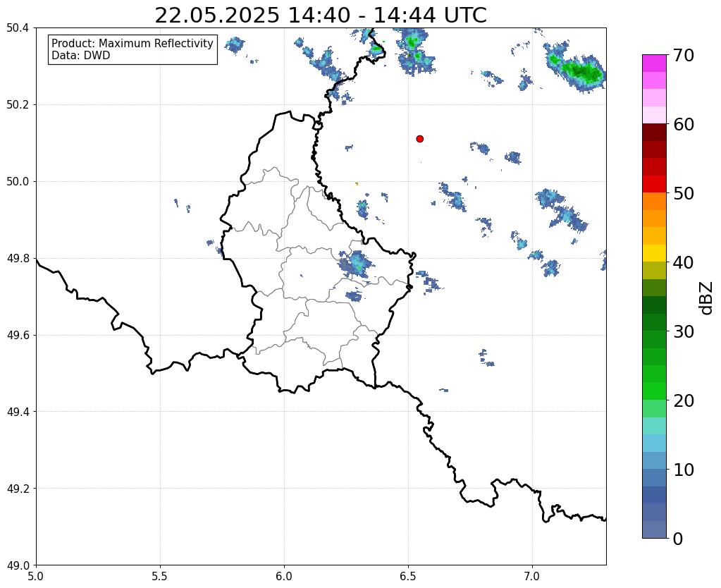The width and height of the screenshot is (721, 588).
Task: Click the latitude tick label '50.0'
Action: pos(18,182)
